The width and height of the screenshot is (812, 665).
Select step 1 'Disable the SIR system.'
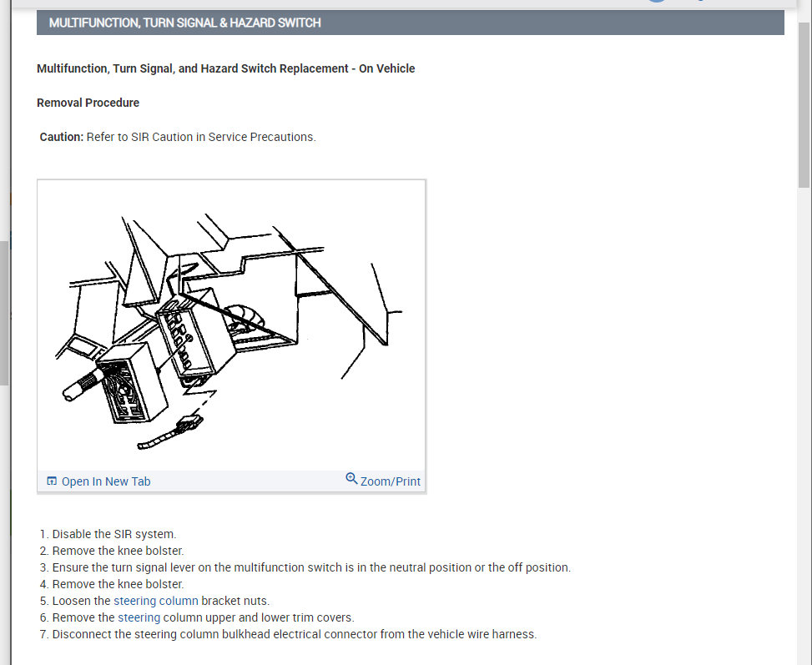[108, 534]
